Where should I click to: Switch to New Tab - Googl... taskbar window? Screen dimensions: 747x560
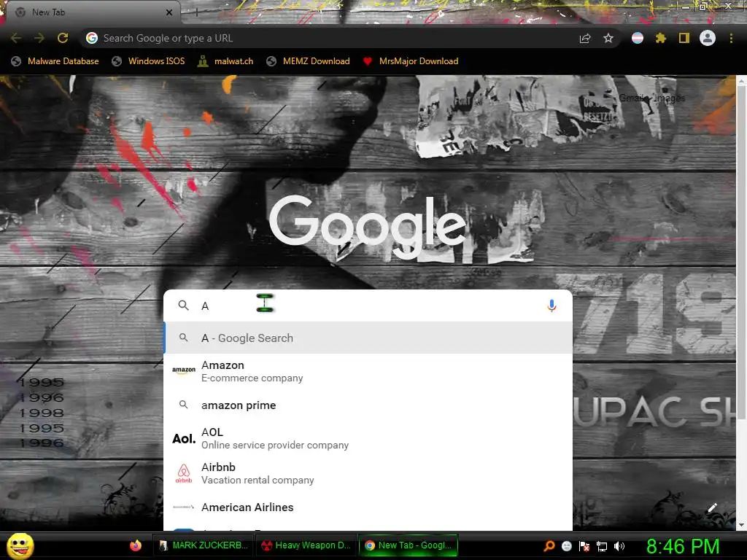409,545
